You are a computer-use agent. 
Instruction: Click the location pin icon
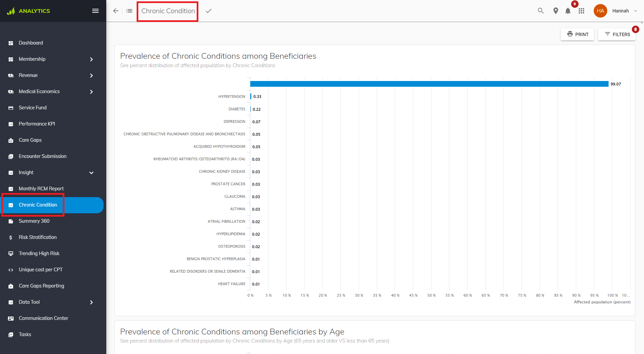(556, 11)
